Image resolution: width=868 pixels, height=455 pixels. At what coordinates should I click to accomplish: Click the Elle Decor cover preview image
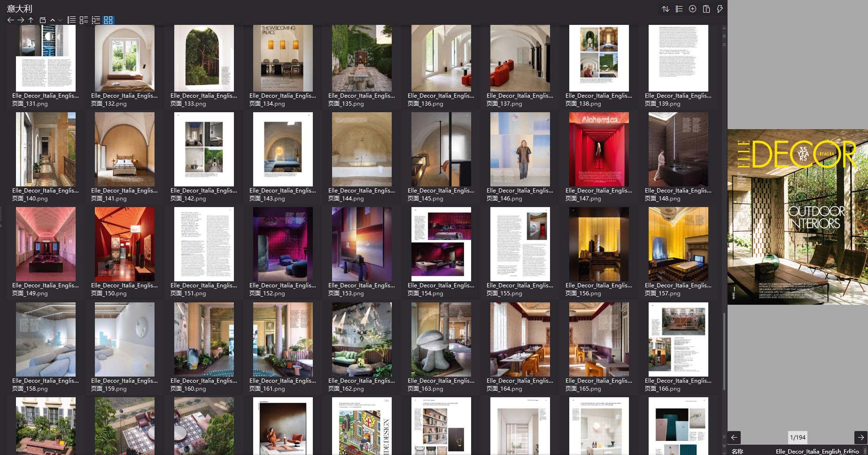point(798,216)
